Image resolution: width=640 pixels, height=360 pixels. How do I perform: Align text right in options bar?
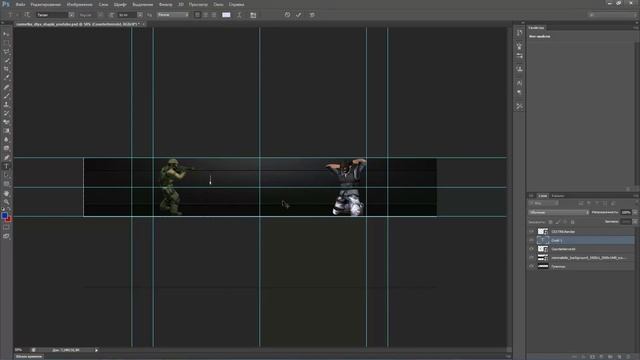coord(213,15)
